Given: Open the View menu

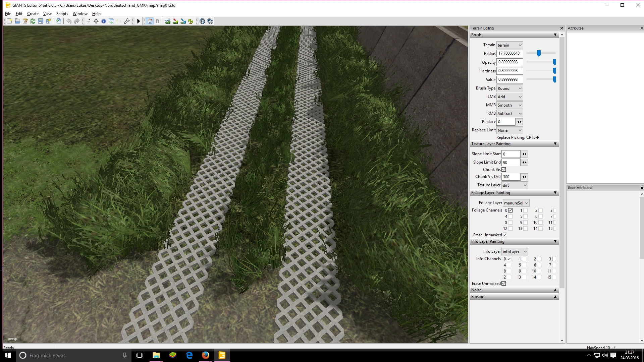Looking at the screenshot, I should coord(47,14).
